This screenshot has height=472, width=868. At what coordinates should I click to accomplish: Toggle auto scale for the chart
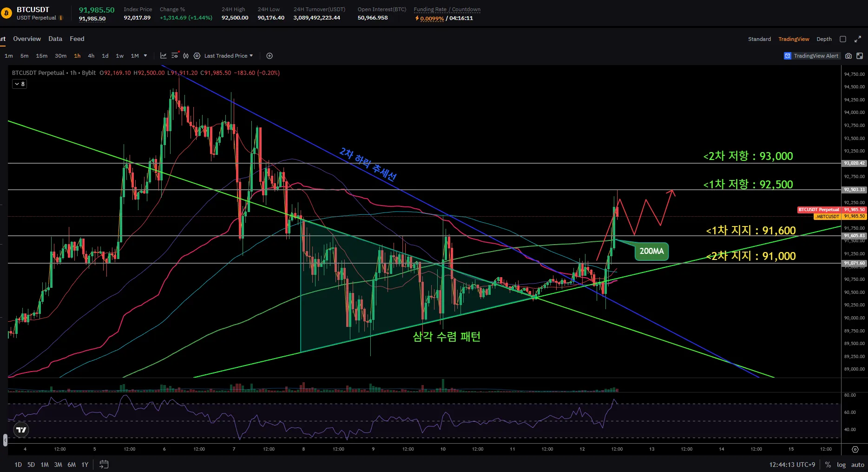(857, 465)
